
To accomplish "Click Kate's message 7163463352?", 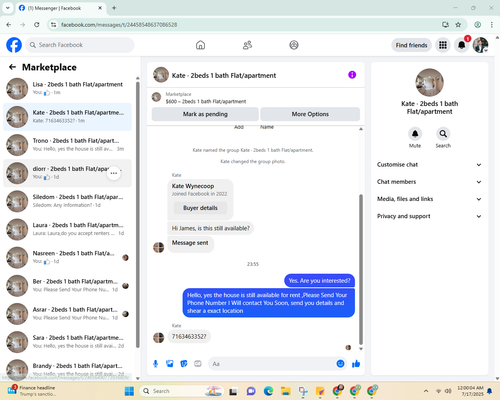I will click(x=189, y=337).
